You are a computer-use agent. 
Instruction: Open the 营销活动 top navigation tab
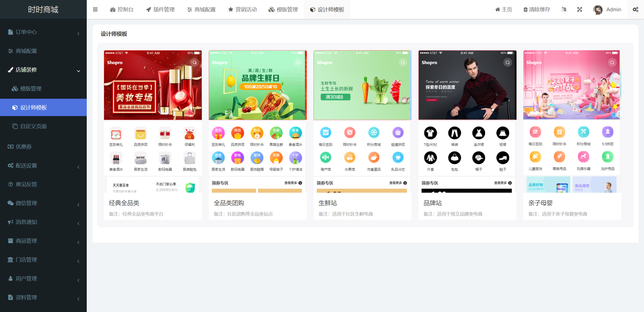242,10
